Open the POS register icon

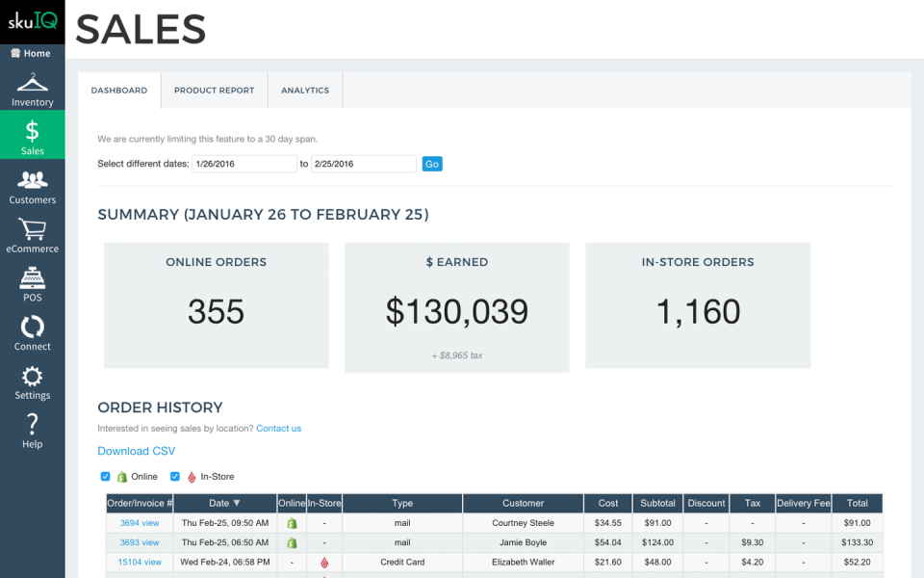[32, 278]
